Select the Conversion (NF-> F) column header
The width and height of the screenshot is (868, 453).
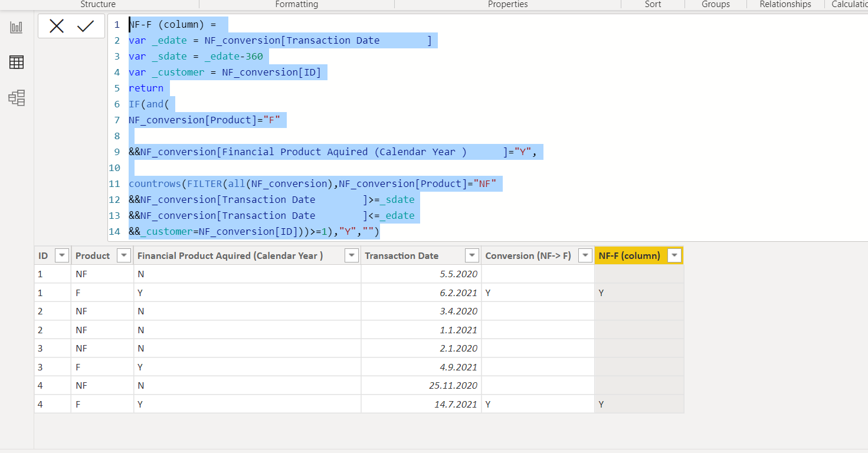coord(528,255)
